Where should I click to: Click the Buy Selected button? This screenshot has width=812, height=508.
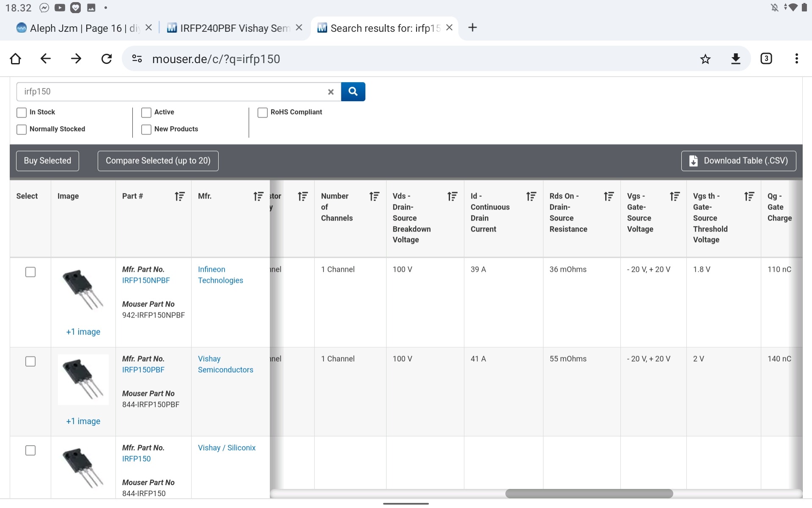[x=47, y=161]
